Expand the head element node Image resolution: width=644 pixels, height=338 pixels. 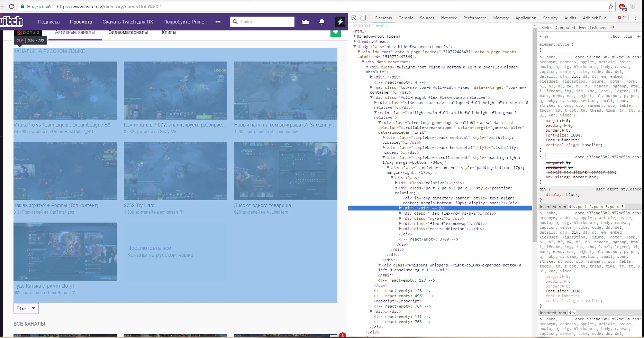point(355,41)
